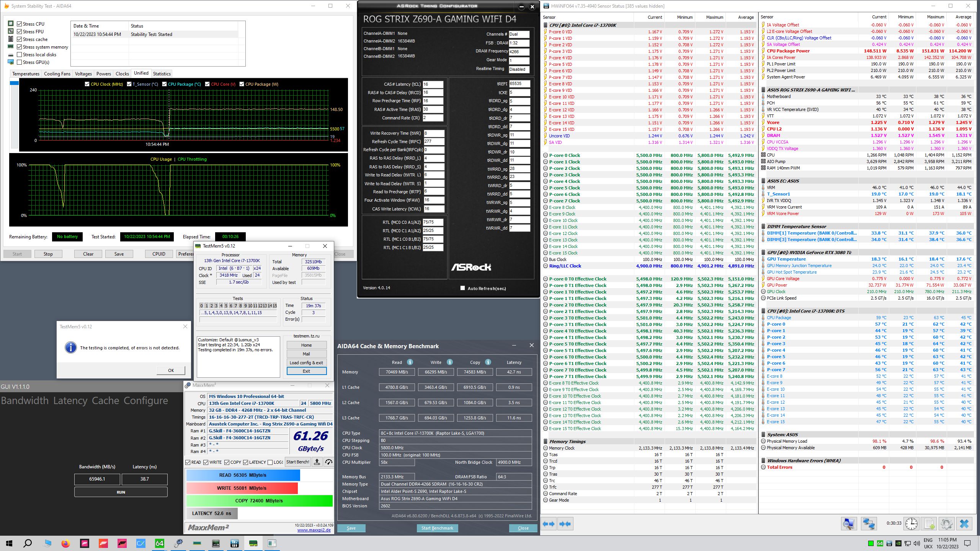Click CPUID button
The width and height of the screenshot is (980, 551).
pyautogui.click(x=159, y=254)
